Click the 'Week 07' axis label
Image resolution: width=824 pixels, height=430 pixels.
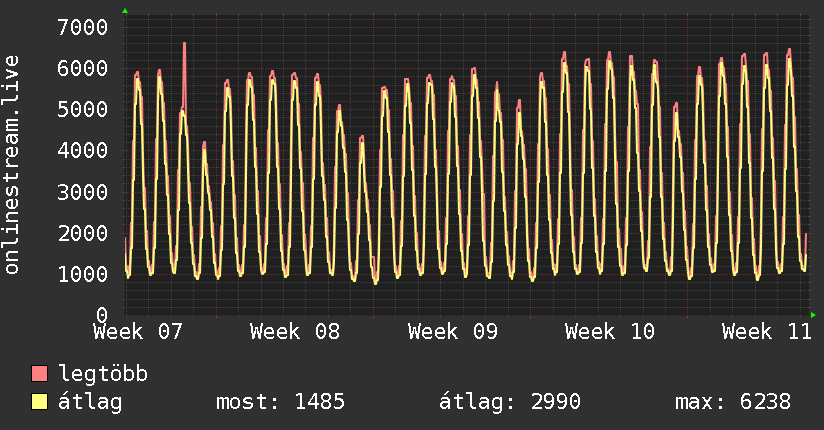(138, 332)
